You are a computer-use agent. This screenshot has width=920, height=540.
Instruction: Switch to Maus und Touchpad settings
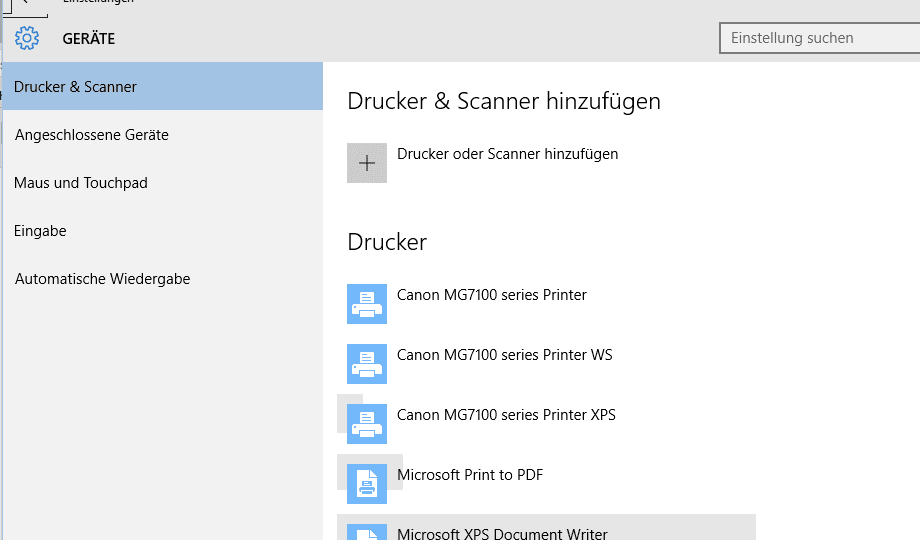tap(163, 183)
